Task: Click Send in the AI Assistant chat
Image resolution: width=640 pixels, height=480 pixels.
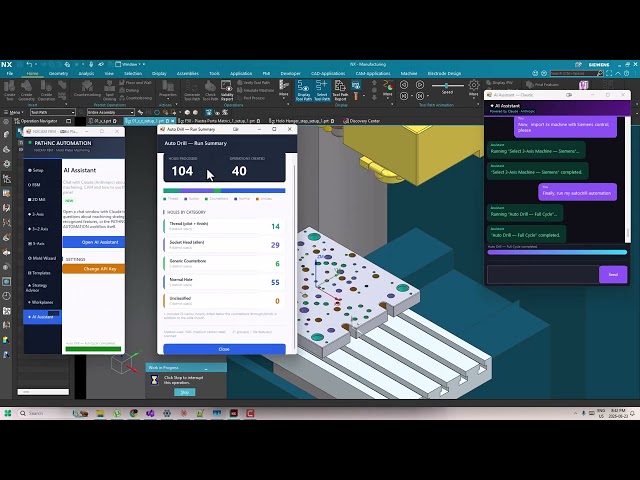Action: [613, 275]
